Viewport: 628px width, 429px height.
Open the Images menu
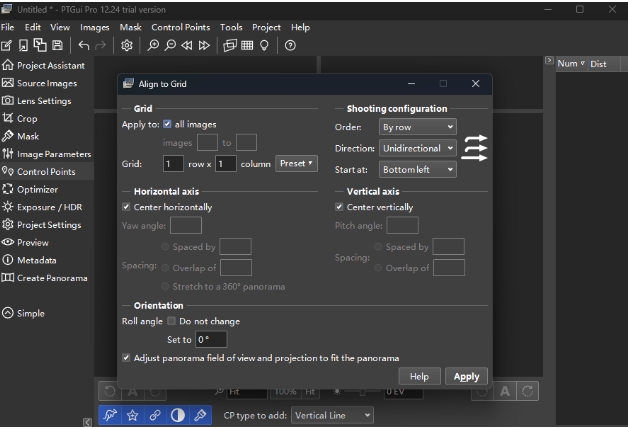[95, 27]
